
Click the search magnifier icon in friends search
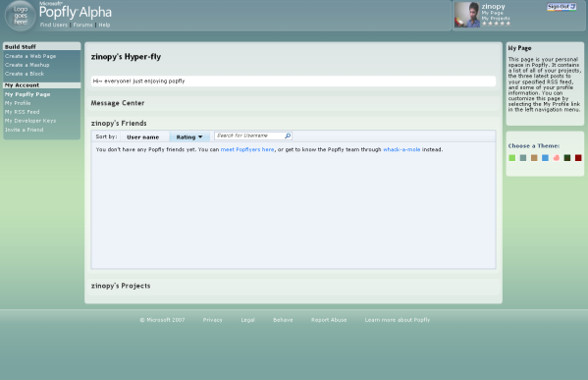pyautogui.click(x=288, y=136)
